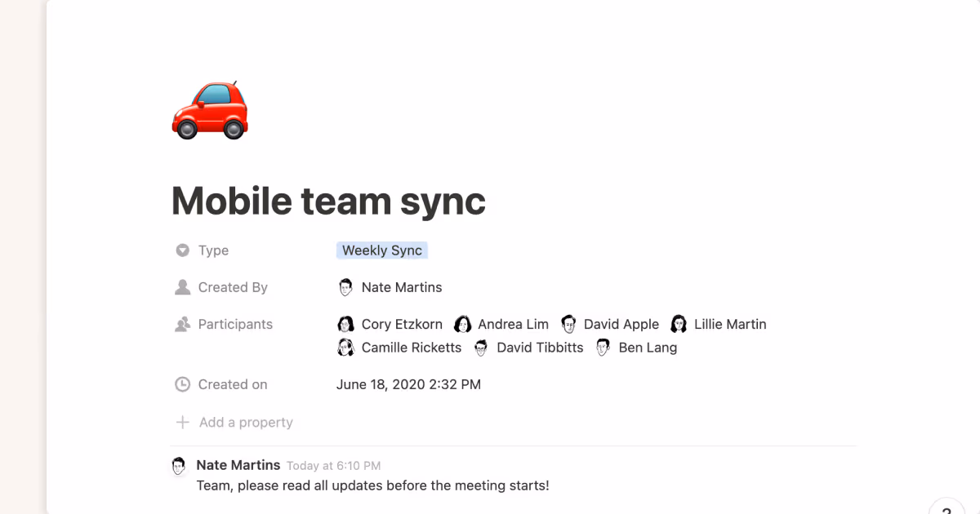Click the Today at 6:10 PM timestamp
This screenshot has width=980, height=514.
[x=332, y=465]
